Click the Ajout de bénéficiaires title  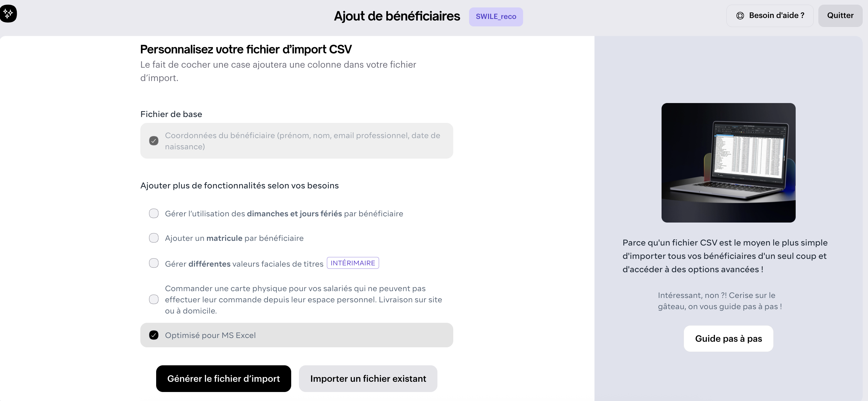click(x=397, y=16)
